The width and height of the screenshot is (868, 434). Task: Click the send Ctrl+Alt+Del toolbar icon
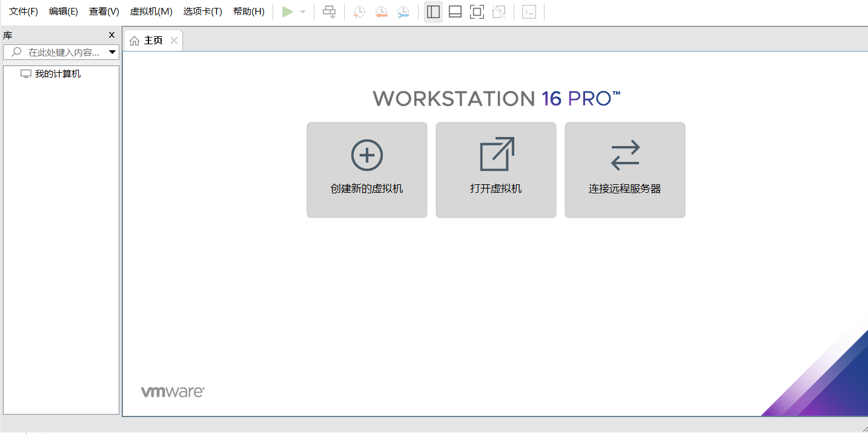coord(329,12)
